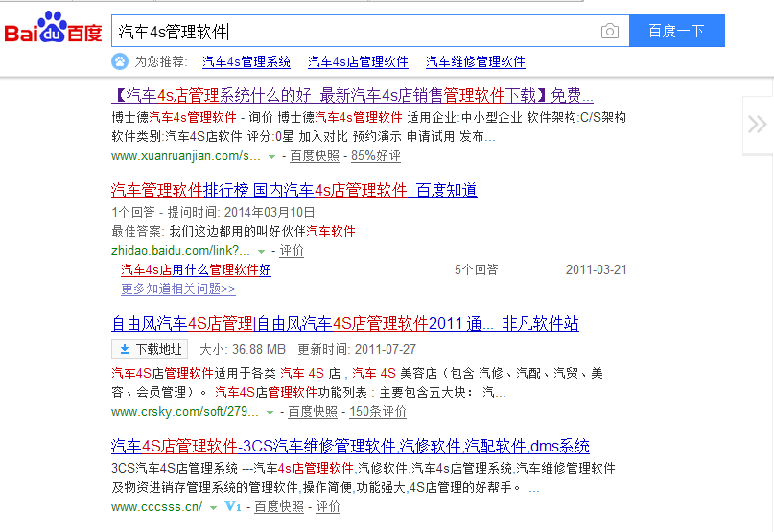Screen dimensions: 774x532
Task: Click URL www.crsky.com/soft/279...
Action: [x=184, y=411]
